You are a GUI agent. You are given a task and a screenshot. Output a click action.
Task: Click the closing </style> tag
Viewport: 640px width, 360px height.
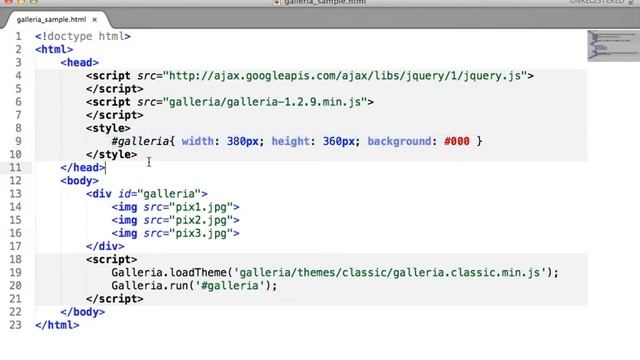pyautogui.click(x=111, y=154)
